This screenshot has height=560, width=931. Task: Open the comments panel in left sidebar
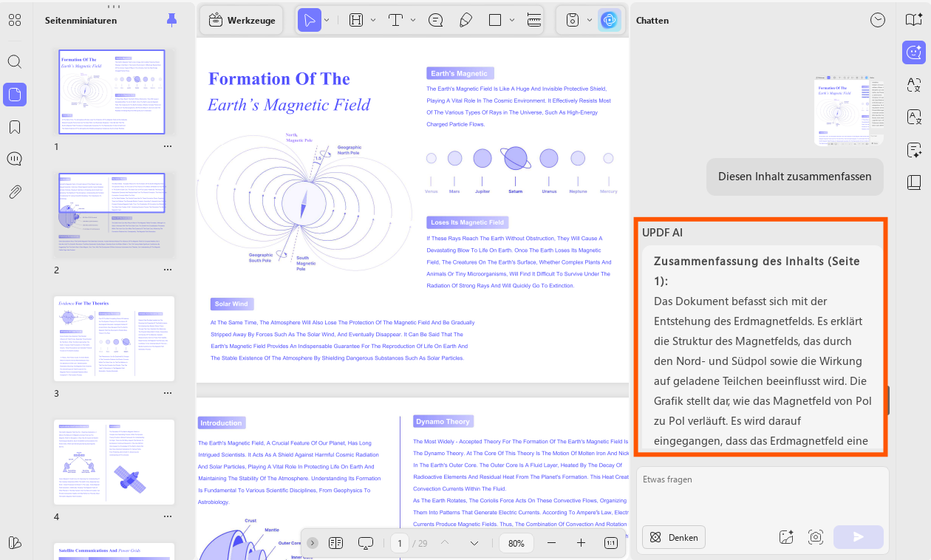(x=15, y=159)
